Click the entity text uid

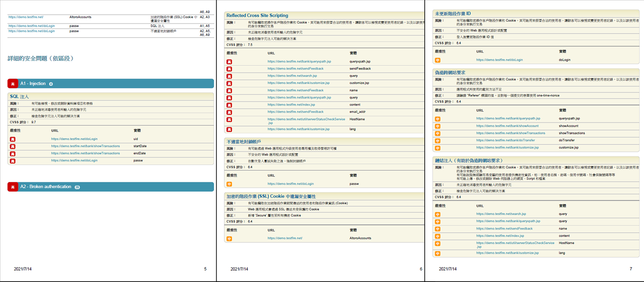click(x=136, y=139)
